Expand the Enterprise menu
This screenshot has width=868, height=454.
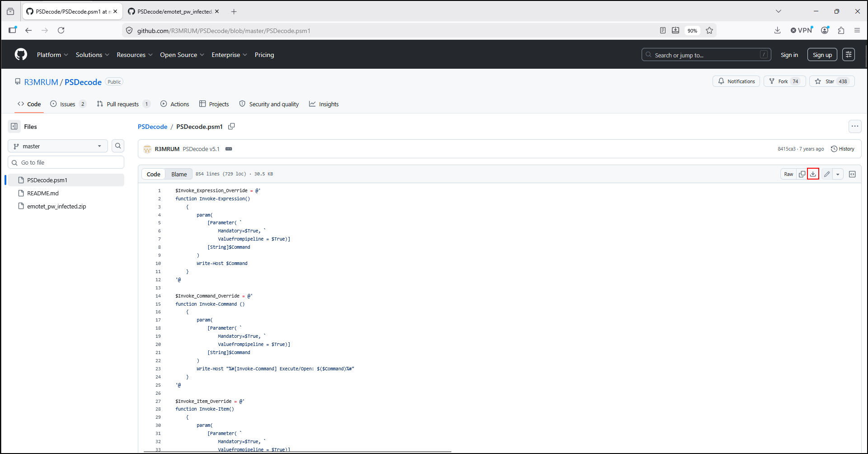point(230,55)
